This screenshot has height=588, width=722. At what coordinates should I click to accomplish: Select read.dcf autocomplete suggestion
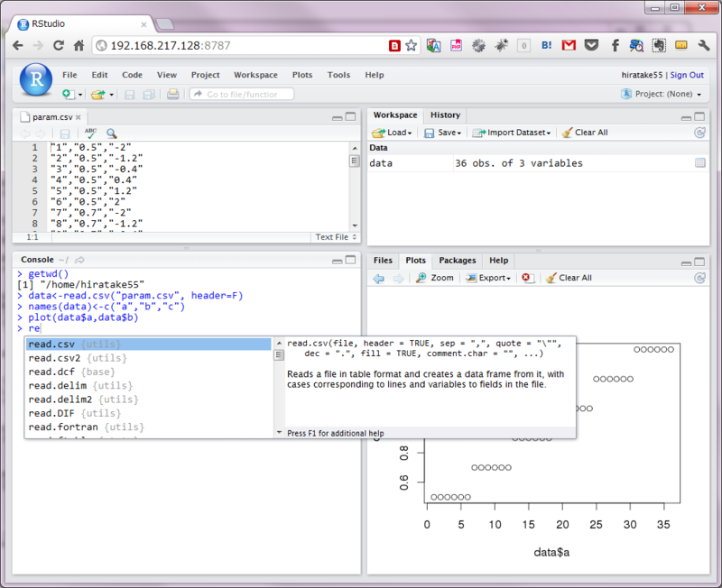click(149, 372)
